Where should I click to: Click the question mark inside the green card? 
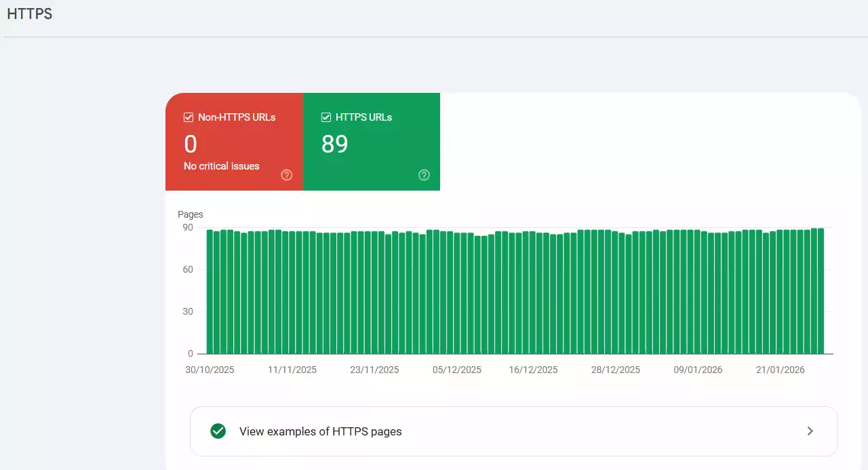click(424, 175)
